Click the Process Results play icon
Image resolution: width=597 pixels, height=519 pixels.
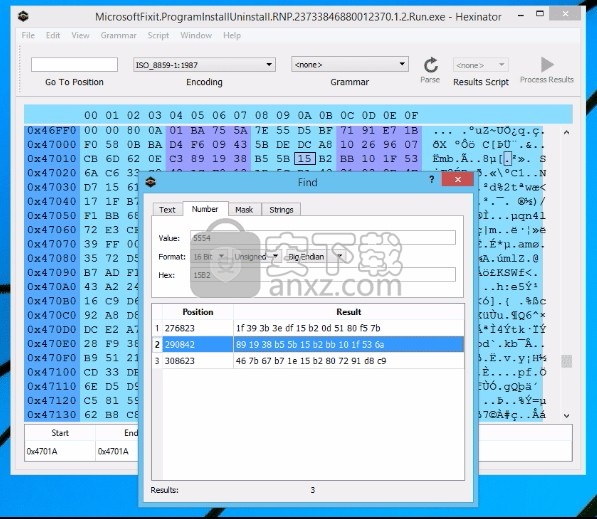pyautogui.click(x=547, y=64)
